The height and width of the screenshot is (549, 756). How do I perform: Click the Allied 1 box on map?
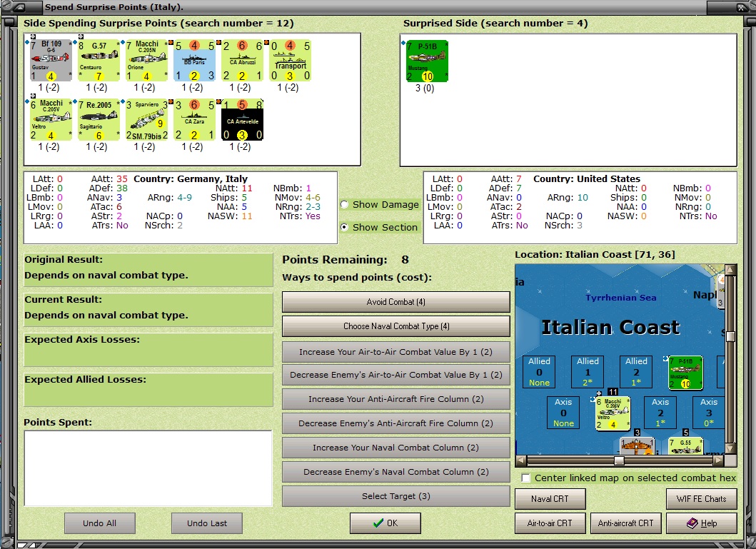tap(588, 372)
